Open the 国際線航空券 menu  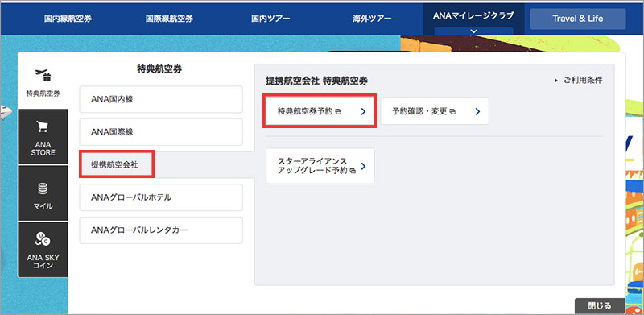coord(169,19)
